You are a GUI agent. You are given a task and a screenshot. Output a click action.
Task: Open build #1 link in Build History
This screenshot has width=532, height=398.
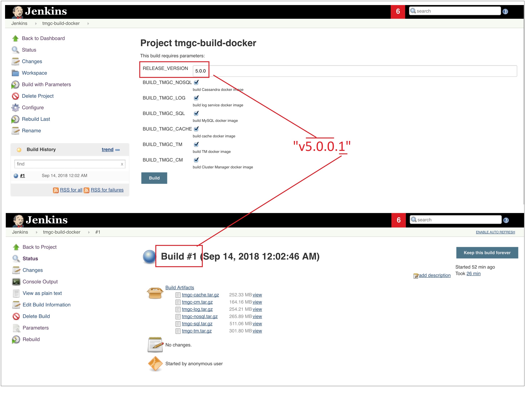click(22, 176)
